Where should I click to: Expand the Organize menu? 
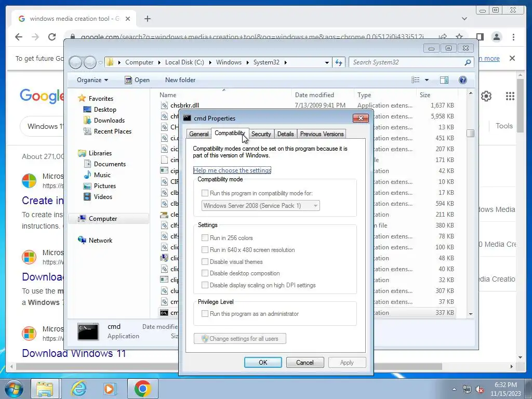pos(92,80)
